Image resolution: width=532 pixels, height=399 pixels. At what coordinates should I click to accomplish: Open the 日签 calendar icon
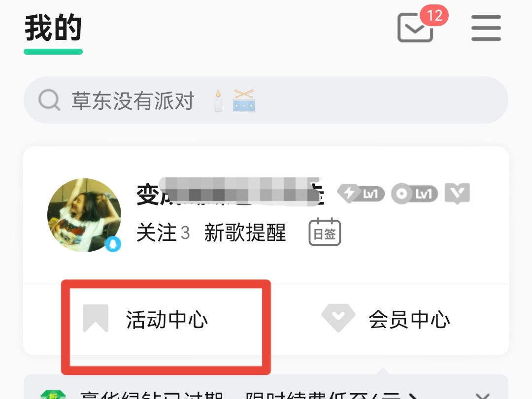[325, 232]
